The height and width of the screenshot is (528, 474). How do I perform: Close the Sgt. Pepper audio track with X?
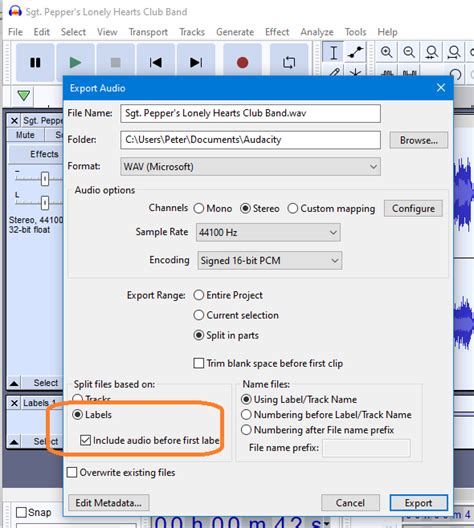tap(14, 121)
